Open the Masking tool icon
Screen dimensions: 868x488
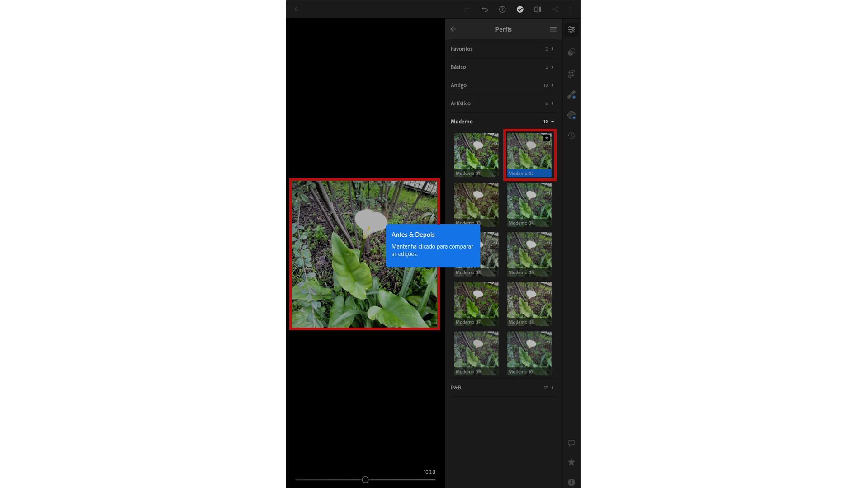pyautogui.click(x=571, y=116)
